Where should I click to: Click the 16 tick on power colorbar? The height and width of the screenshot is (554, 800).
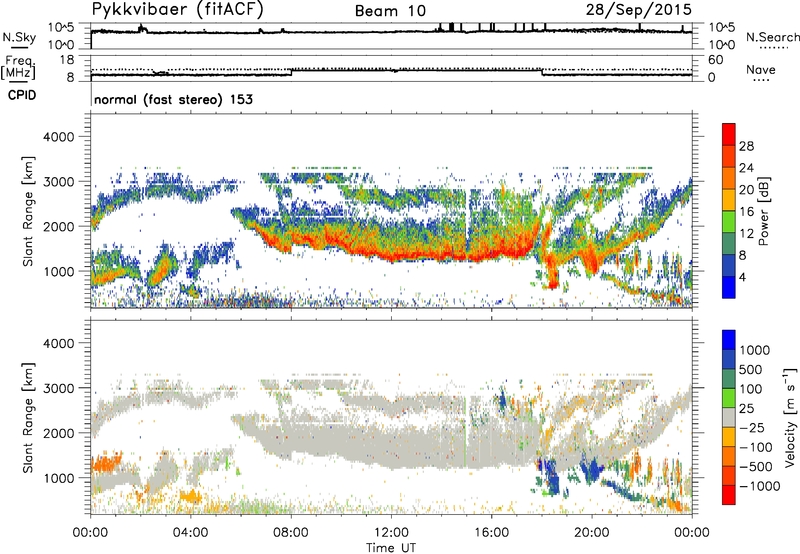tap(746, 212)
